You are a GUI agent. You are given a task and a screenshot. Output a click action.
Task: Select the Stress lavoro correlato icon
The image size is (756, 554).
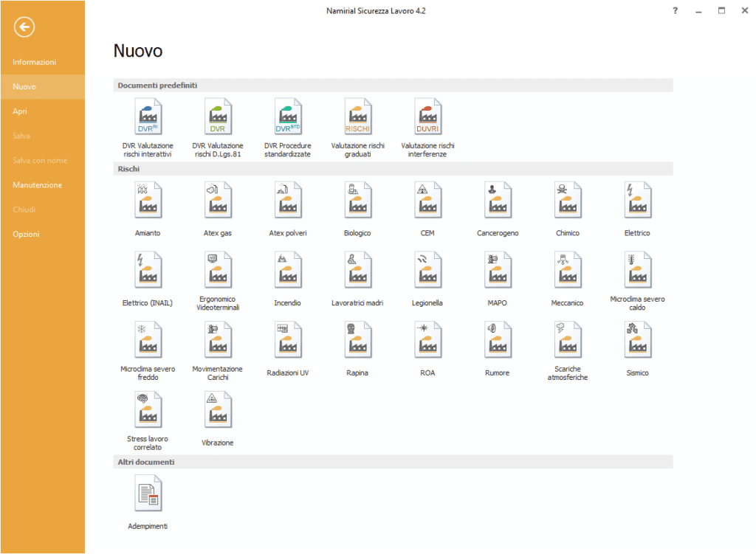148,409
